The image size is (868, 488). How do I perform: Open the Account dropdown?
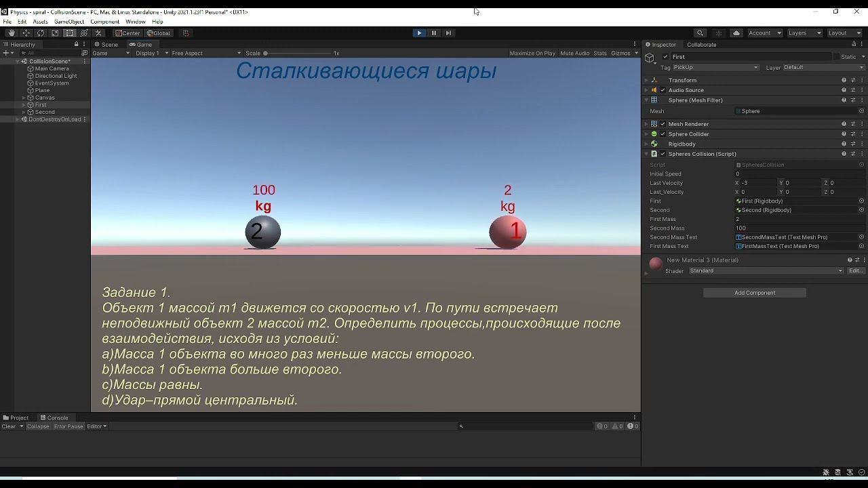pyautogui.click(x=764, y=33)
